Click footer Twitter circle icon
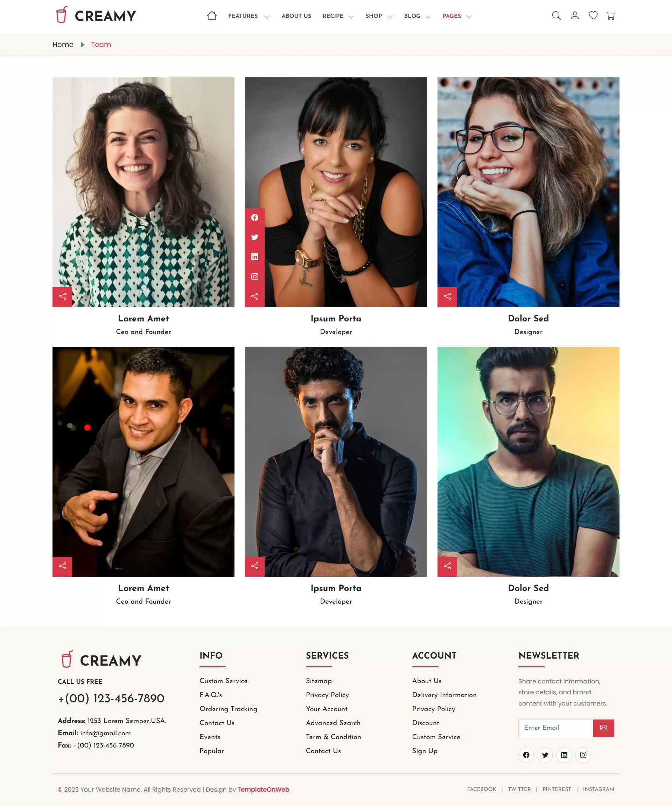This screenshot has width=672, height=806. (x=545, y=755)
